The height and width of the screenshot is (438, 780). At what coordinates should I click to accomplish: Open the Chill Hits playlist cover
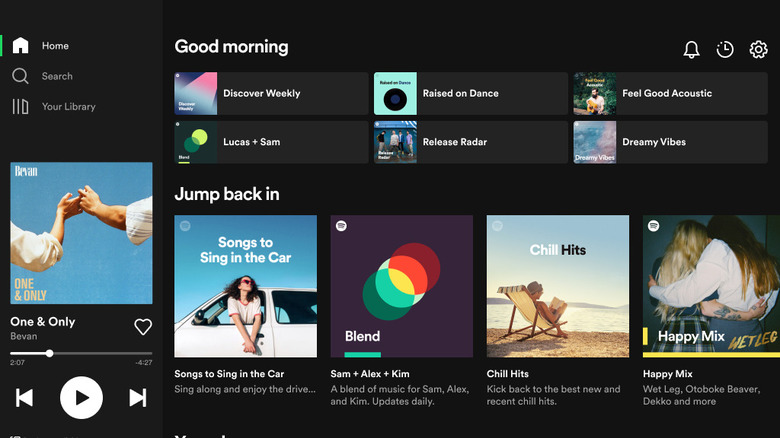[557, 286]
